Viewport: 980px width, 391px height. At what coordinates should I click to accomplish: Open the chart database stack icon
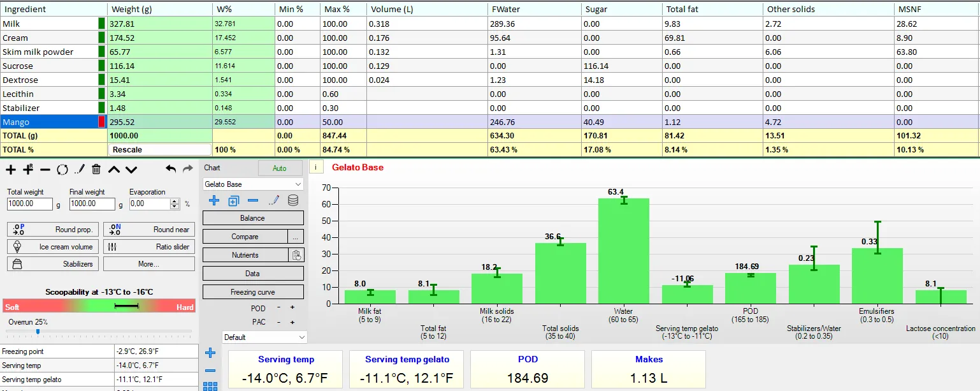293,200
